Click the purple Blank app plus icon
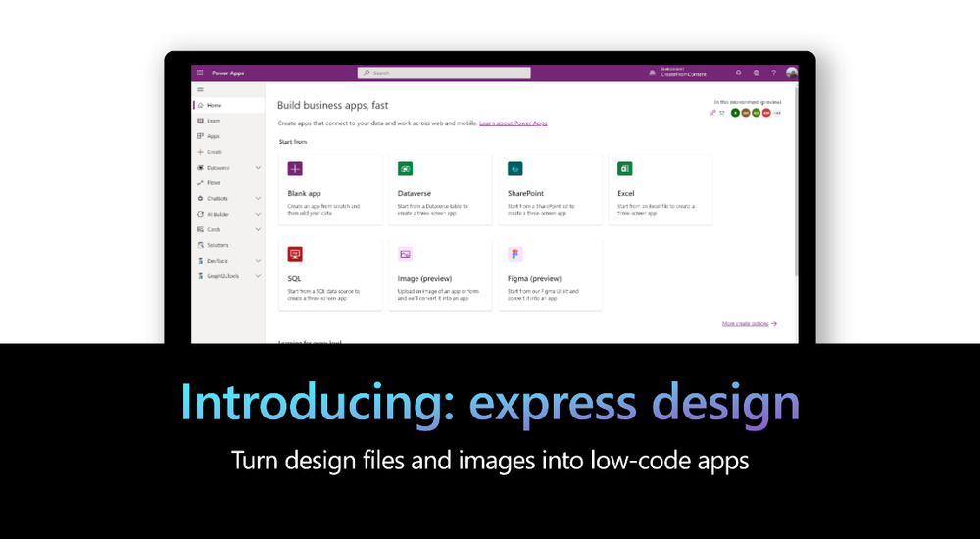 295,169
